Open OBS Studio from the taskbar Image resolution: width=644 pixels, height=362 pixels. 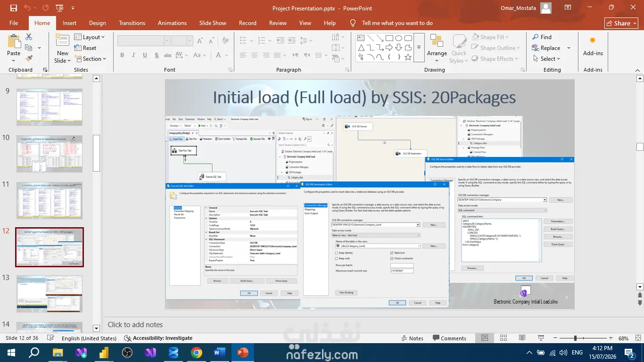[x=127, y=352]
